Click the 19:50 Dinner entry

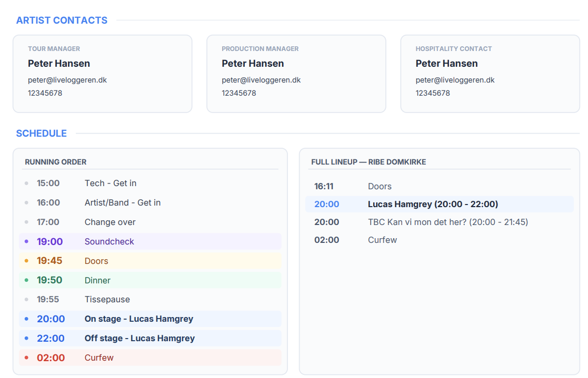point(150,281)
